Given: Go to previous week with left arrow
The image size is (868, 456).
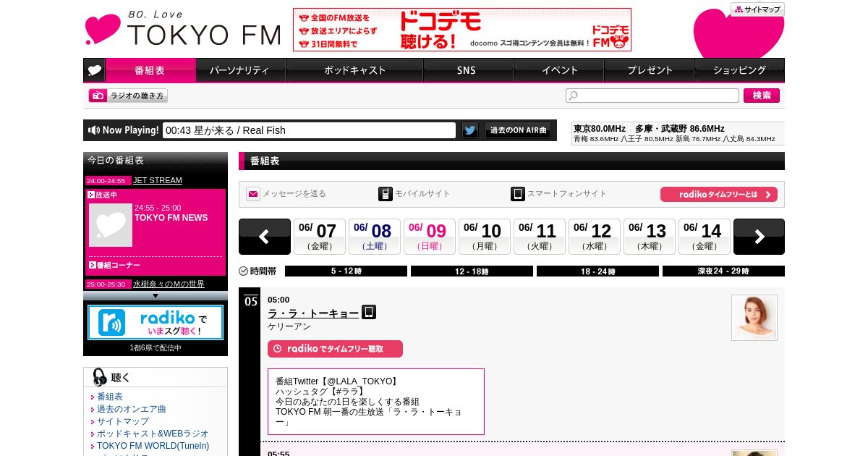Looking at the screenshot, I should pyautogui.click(x=265, y=237).
